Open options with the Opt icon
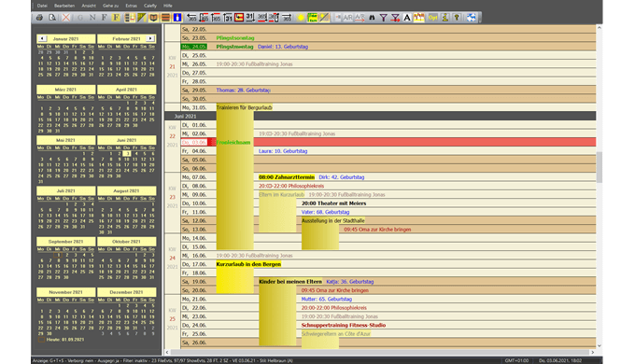The image size is (635, 364). (x=433, y=18)
